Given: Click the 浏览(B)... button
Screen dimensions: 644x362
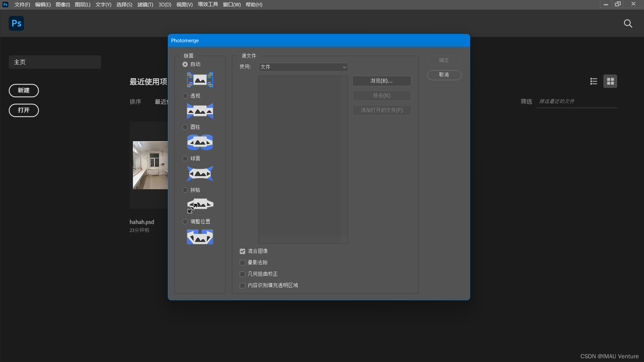Looking at the screenshot, I should (382, 81).
